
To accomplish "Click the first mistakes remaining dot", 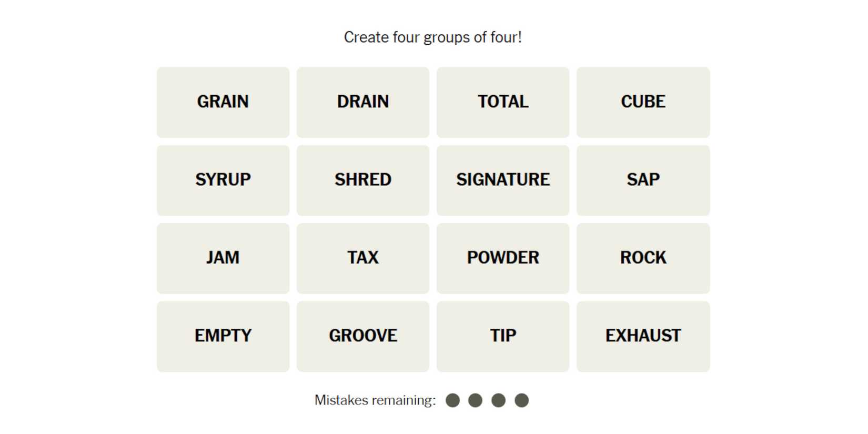I will 452,400.
